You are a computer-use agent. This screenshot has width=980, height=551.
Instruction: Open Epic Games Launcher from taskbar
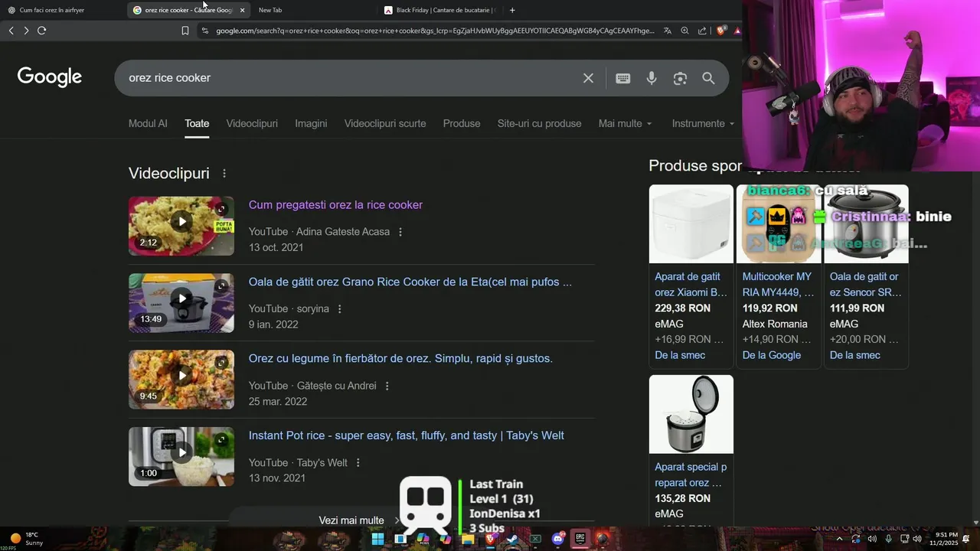(x=580, y=540)
